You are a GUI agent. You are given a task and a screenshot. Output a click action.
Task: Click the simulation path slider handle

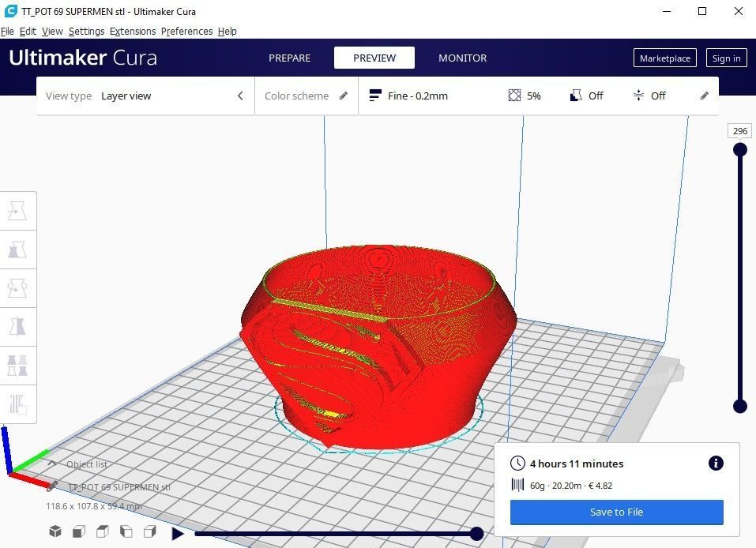pyautogui.click(x=476, y=534)
